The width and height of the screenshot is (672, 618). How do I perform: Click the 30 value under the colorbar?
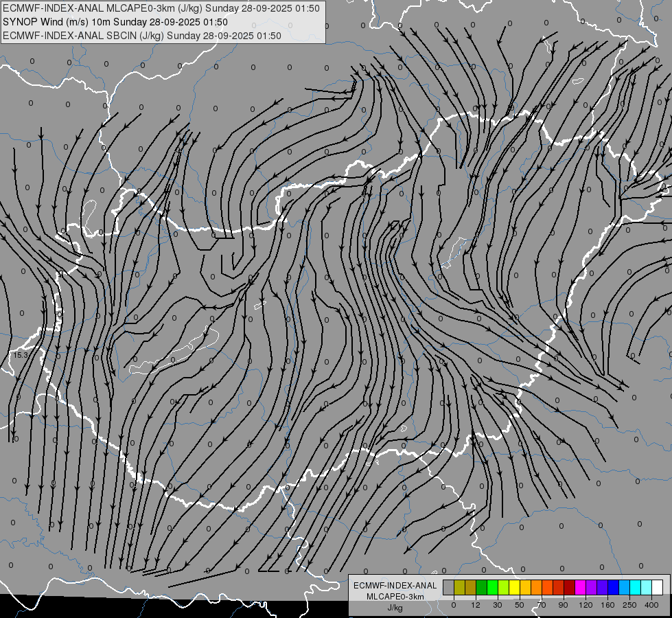(498, 605)
